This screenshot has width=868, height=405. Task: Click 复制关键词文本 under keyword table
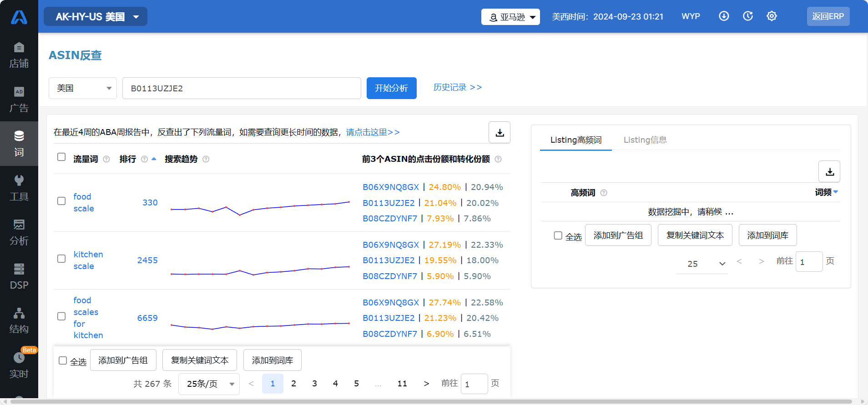pyautogui.click(x=200, y=360)
